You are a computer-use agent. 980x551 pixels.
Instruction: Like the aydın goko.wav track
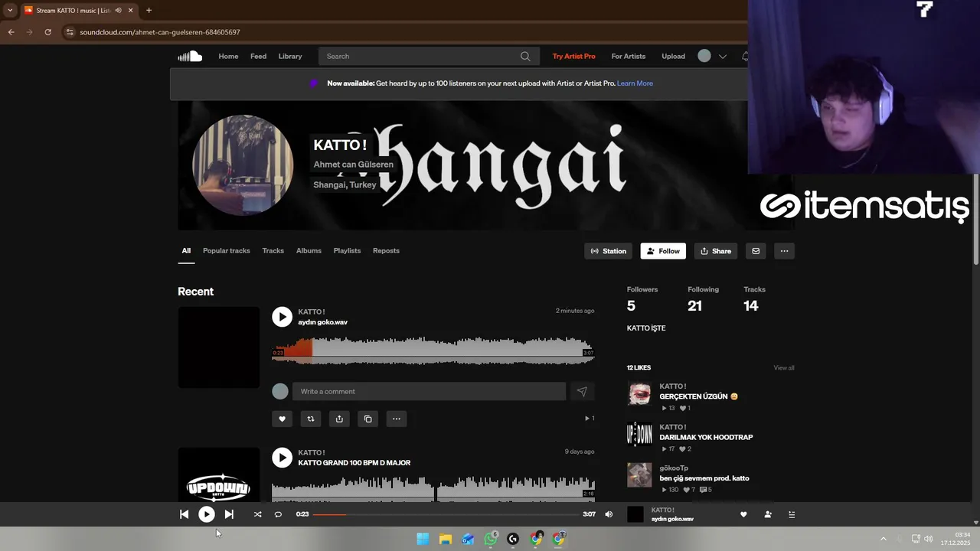[282, 419]
